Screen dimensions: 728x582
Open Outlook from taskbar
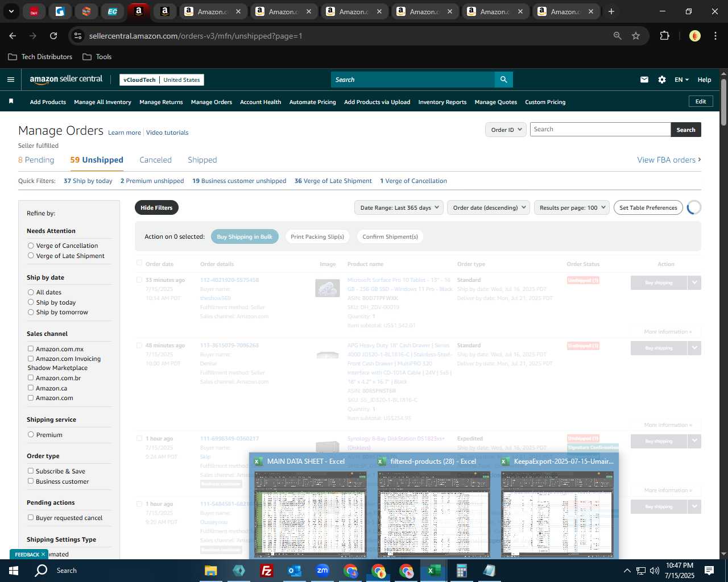[x=294, y=571]
